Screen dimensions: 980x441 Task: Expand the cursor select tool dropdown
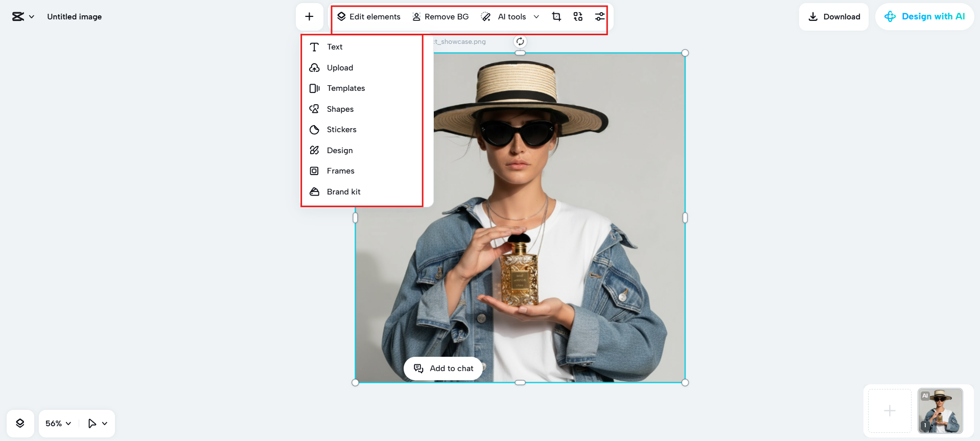[98, 423]
